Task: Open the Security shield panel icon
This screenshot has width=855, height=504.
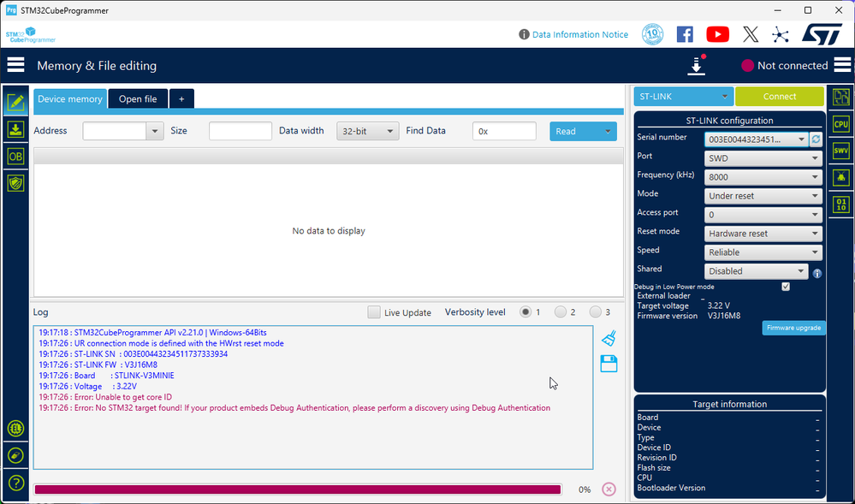Action: tap(15, 183)
